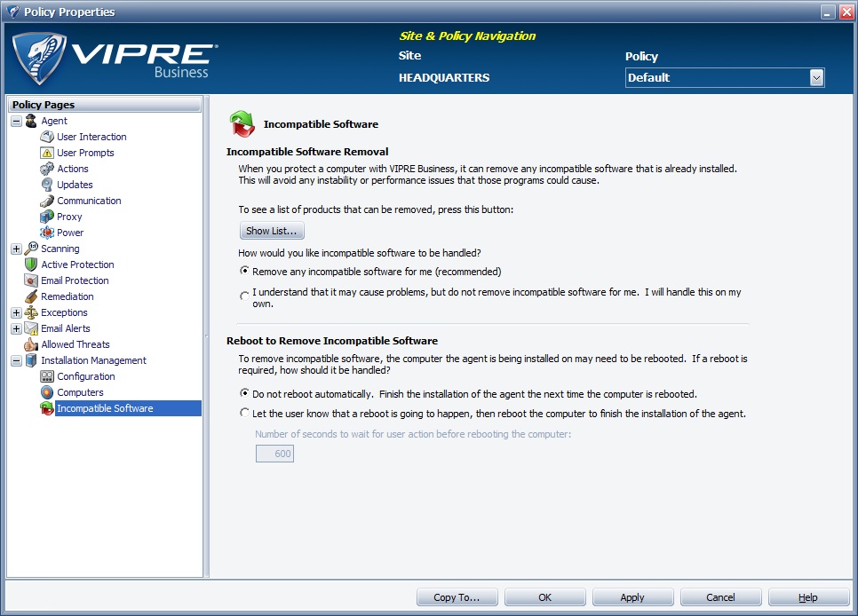Select the Exceptions tree item label
The height and width of the screenshot is (616, 858).
tap(64, 312)
